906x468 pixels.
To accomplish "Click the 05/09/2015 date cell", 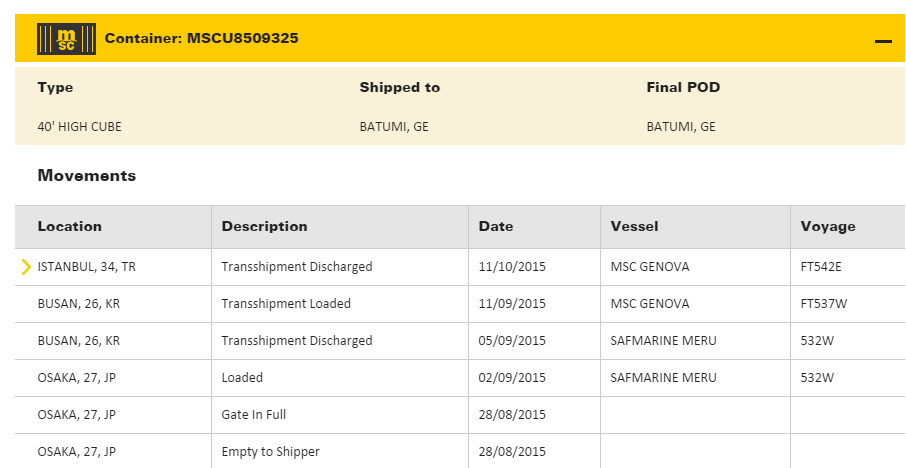I will coord(512,341).
